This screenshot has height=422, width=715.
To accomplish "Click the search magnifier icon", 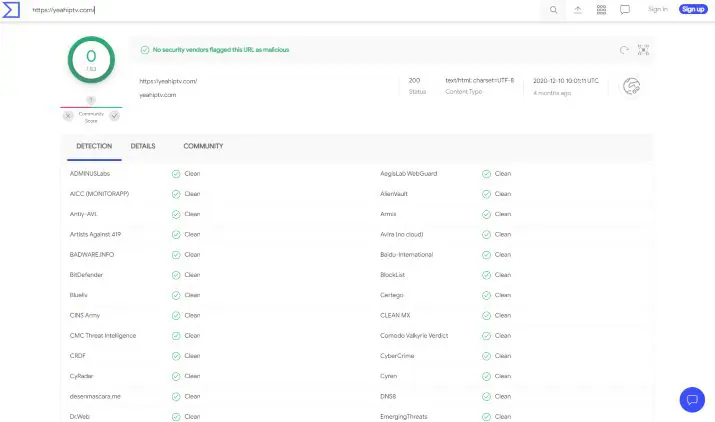I will [x=553, y=10].
